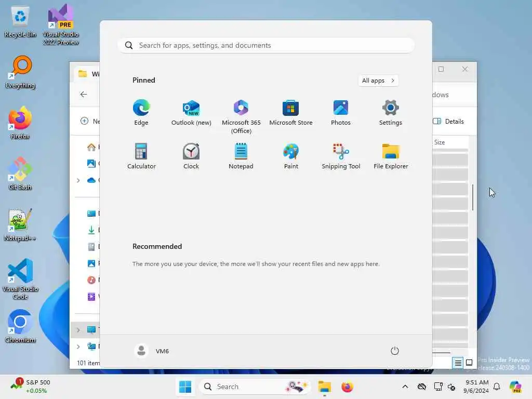Launch Snipping Tool from Start menu
Image resolution: width=532 pixels, height=399 pixels.
pos(341,156)
